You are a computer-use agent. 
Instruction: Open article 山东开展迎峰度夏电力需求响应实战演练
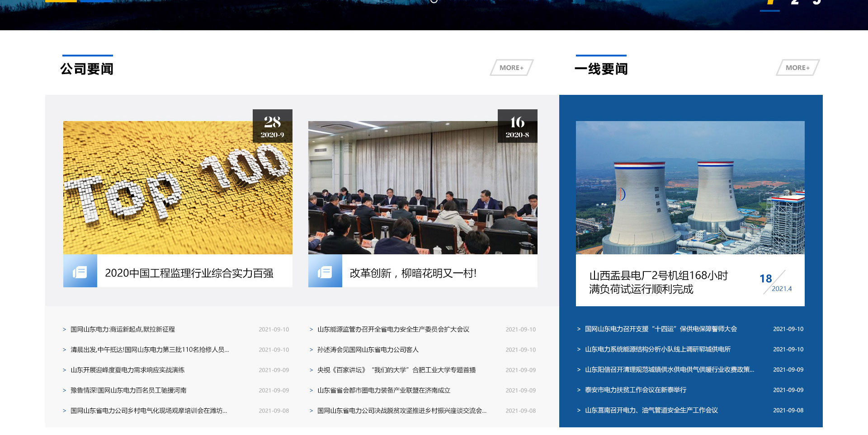click(127, 370)
